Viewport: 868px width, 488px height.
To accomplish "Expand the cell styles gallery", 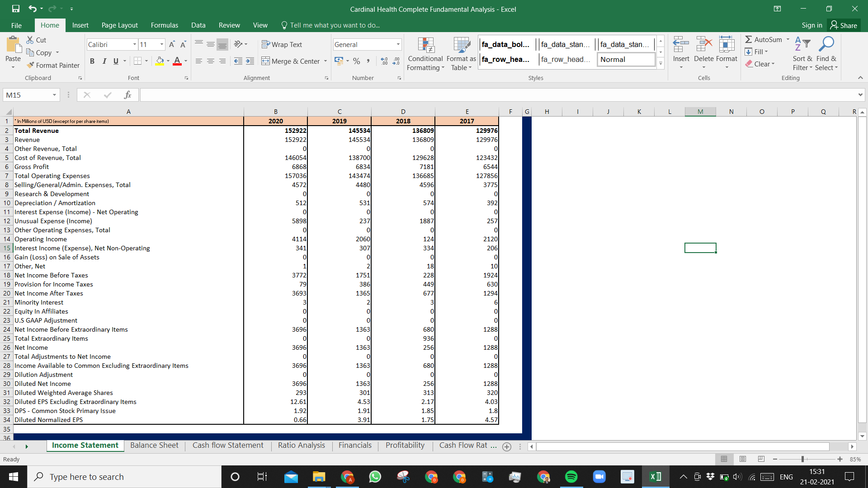I will pos(660,64).
